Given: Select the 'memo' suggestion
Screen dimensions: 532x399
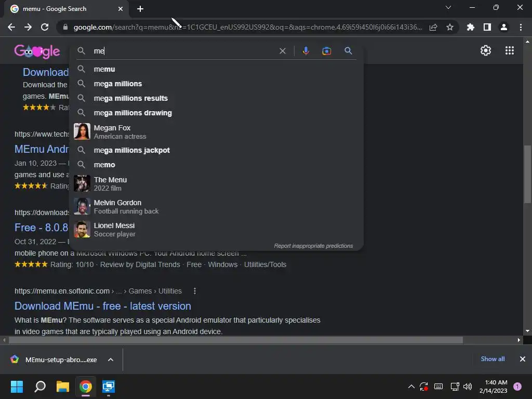Looking at the screenshot, I should pyautogui.click(x=216, y=165).
